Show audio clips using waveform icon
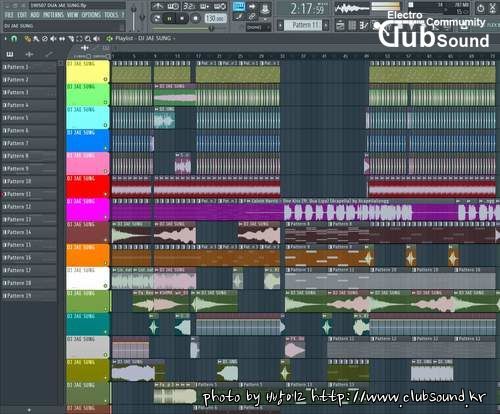The width and height of the screenshot is (500, 414). (29, 54)
